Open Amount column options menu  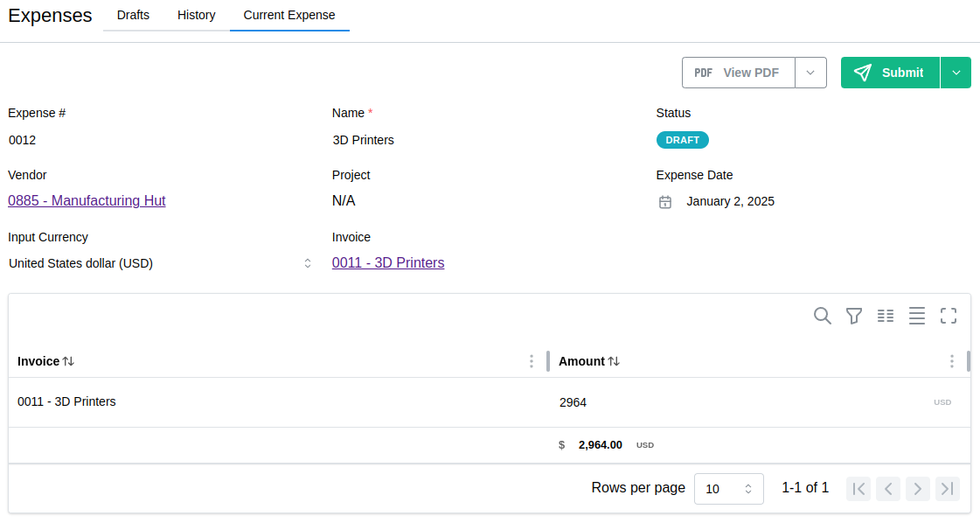tap(951, 361)
